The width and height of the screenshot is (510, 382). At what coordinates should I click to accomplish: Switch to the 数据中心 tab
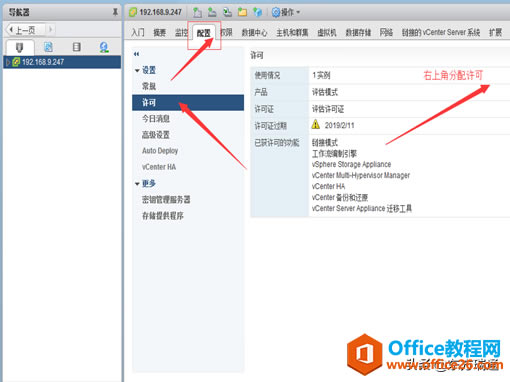point(254,33)
